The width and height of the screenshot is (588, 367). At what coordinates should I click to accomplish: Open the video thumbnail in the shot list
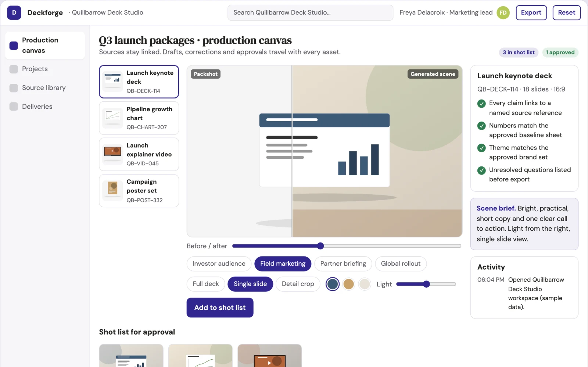click(x=270, y=356)
